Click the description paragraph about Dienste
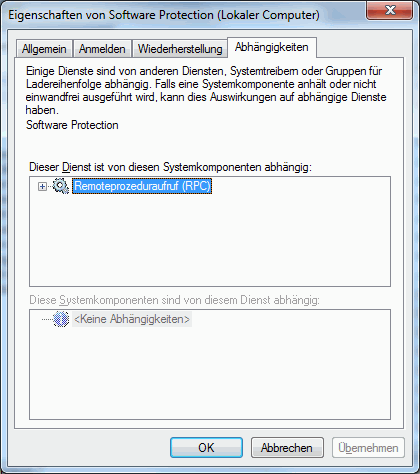 pyautogui.click(x=206, y=90)
